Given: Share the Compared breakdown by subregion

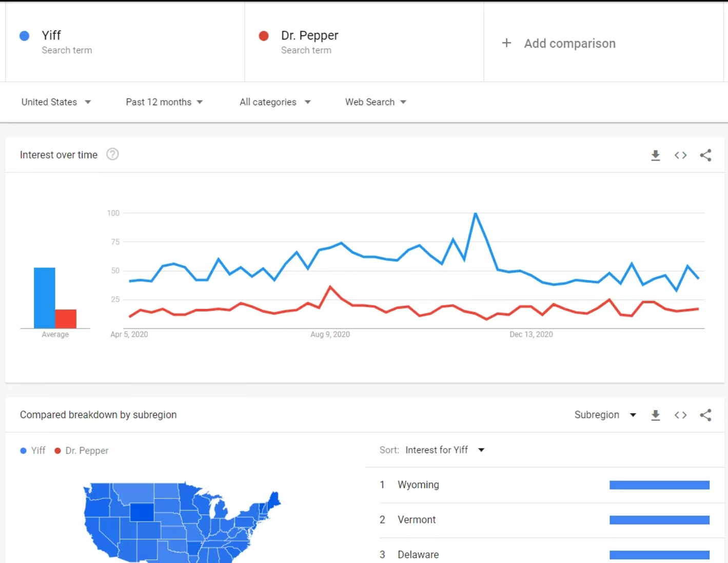Looking at the screenshot, I should pos(706,415).
